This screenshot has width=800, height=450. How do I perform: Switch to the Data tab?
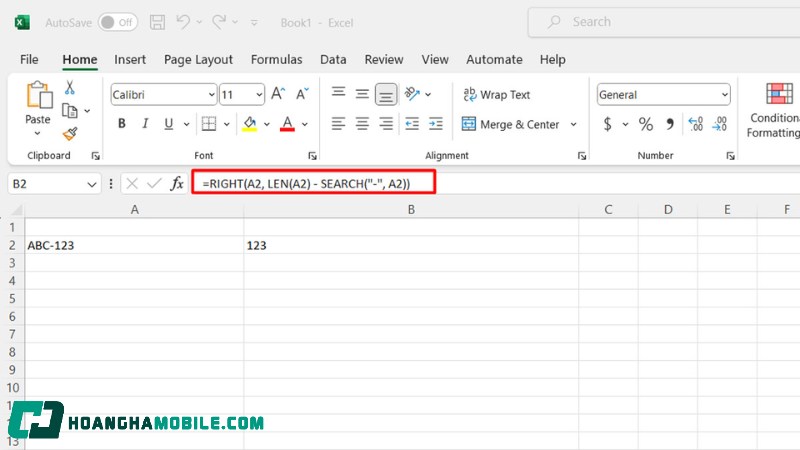[x=333, y=60]
